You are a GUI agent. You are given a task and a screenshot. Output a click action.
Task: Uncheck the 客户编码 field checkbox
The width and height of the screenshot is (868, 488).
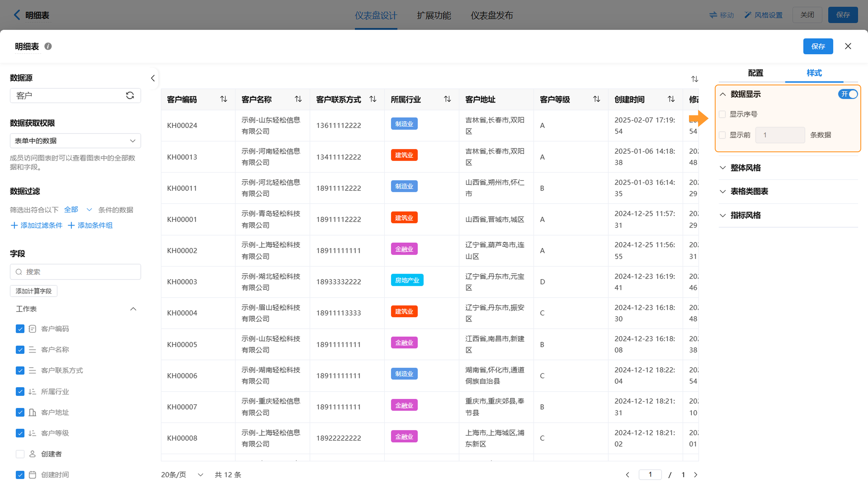pos(20,329)
